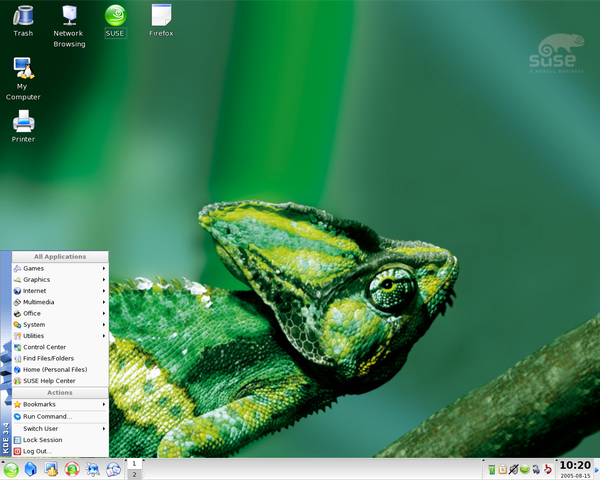The height and width of the screenshot is (480, 600).
Task: Choose Find Files/Folders menu entry
Action: (60, 359)
